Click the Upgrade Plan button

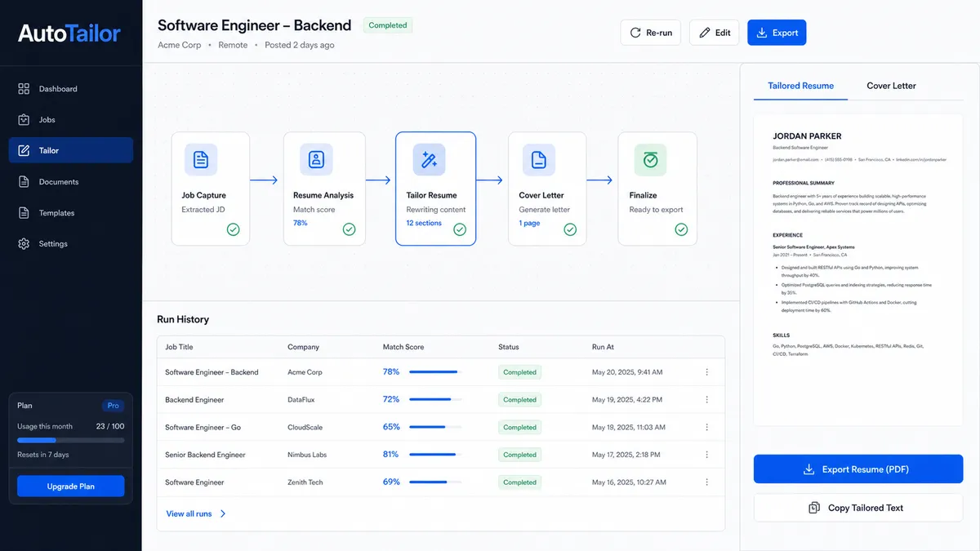coord(71,487)
